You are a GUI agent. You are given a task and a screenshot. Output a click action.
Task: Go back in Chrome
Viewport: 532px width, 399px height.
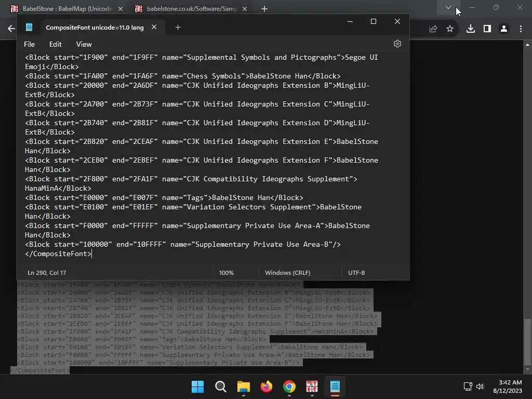tap(11, 29)
